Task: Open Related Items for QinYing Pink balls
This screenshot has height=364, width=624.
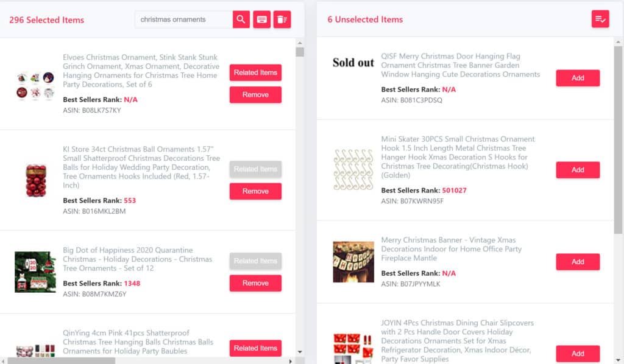Action: [x=255, y=348]
